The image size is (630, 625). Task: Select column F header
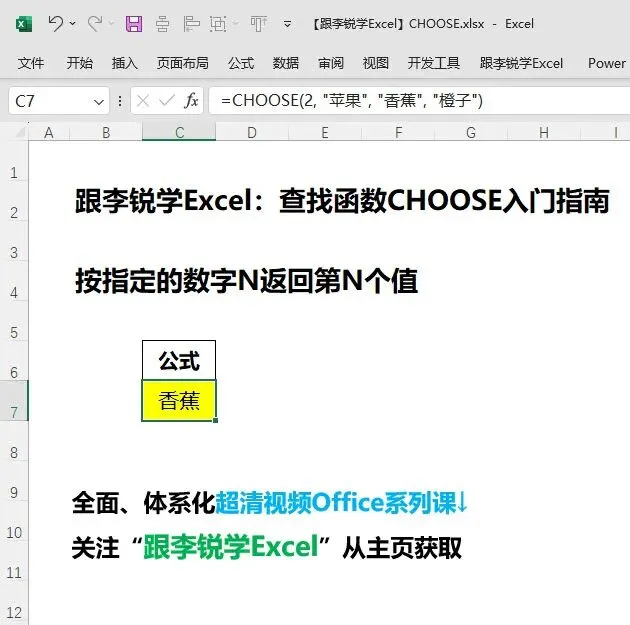(x=398, y=133)
